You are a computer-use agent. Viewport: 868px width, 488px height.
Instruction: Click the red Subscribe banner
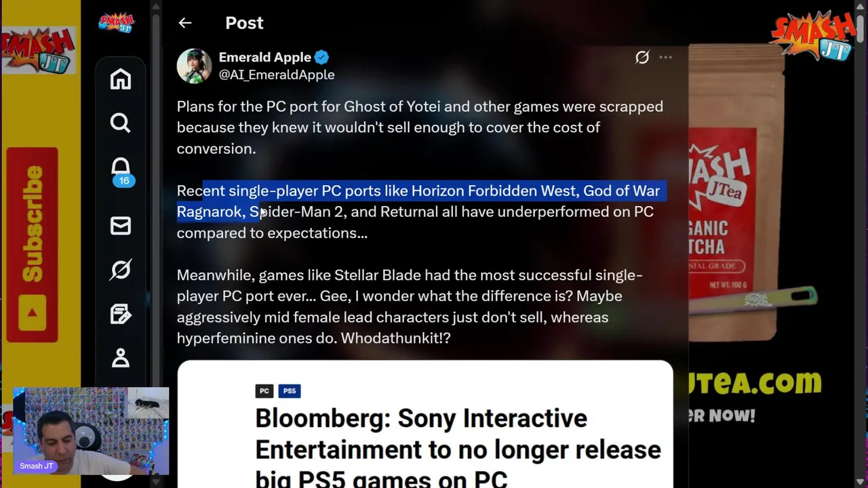coord(32,244)
